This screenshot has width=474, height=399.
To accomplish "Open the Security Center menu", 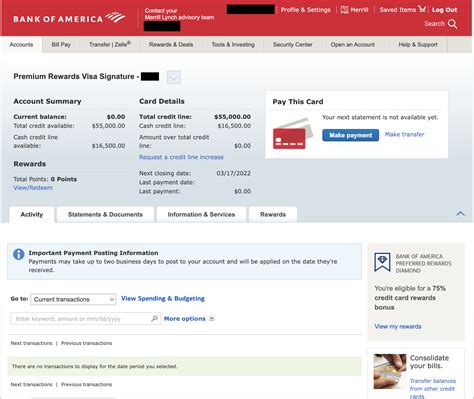I will pyautogui.click(x=293, y=45).
